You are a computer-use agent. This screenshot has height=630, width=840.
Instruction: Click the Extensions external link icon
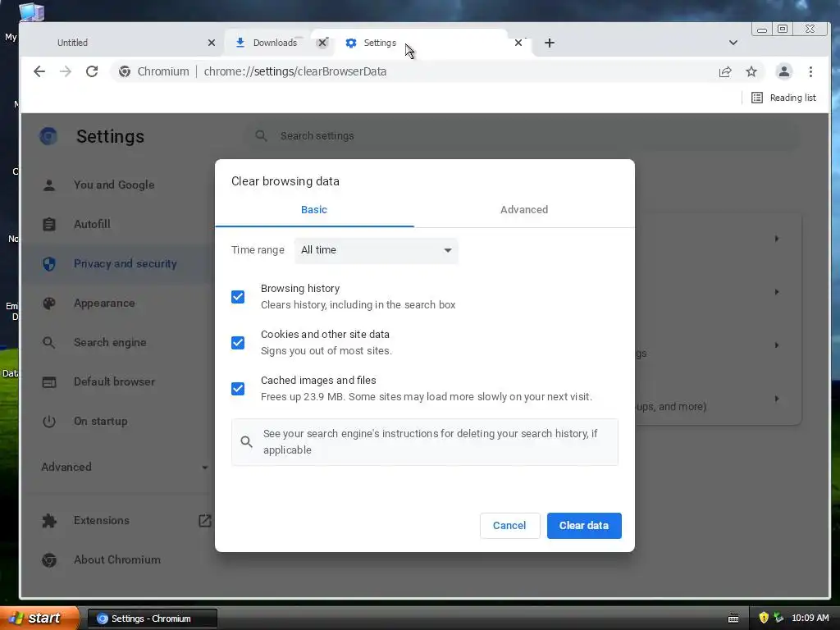point(204,520)
